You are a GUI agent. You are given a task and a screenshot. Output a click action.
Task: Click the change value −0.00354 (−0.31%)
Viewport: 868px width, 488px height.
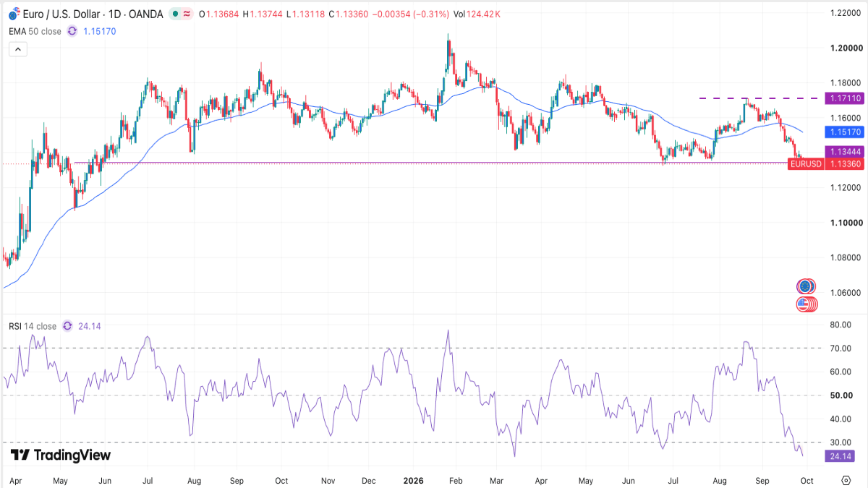pos(410,14)
